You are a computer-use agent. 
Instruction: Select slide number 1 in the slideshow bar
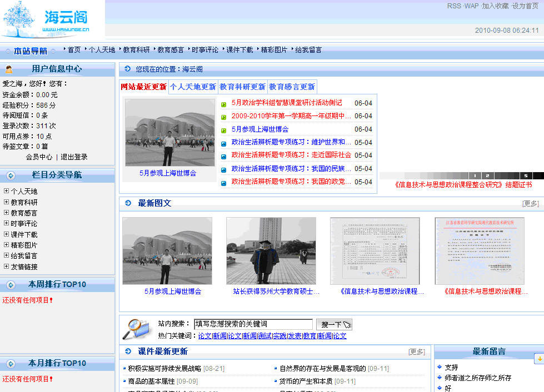coord(475,175)
